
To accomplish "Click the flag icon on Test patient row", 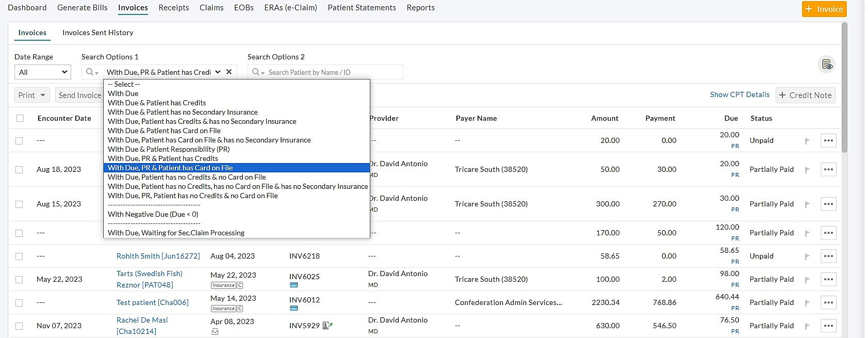I will click(807, 303).
